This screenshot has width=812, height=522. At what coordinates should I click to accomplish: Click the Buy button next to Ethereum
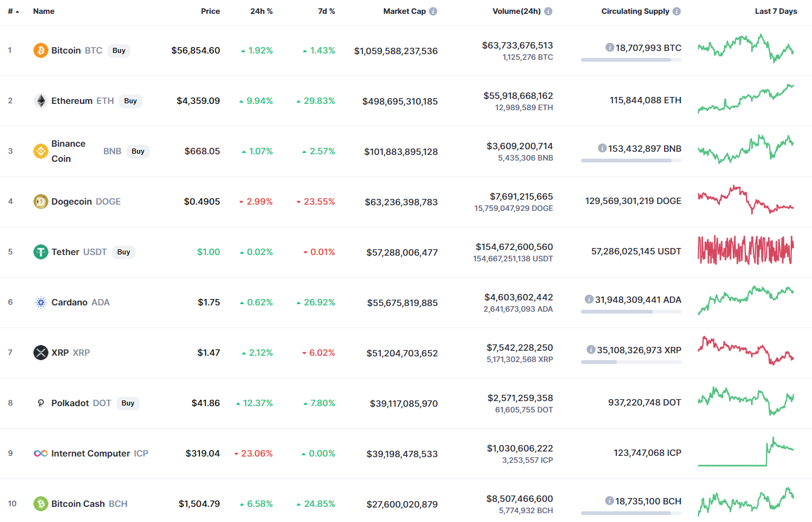tap(130, 101)
